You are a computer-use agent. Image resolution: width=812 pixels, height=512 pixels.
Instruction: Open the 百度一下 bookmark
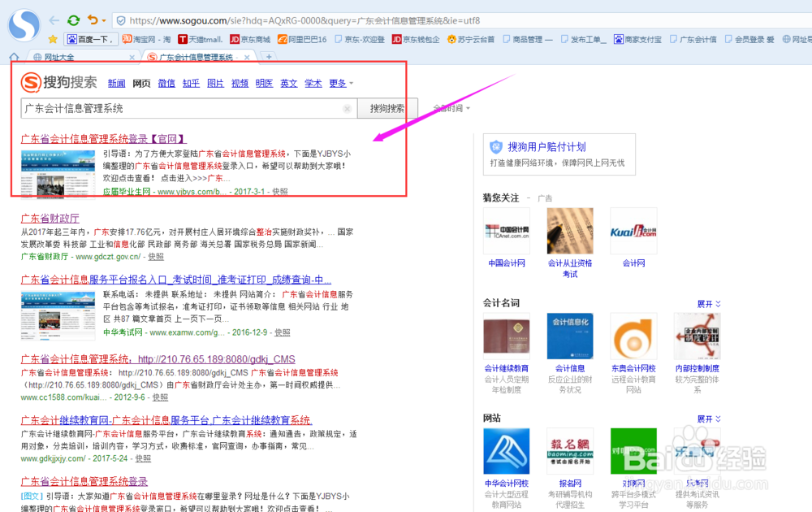[x=90, y=39]
